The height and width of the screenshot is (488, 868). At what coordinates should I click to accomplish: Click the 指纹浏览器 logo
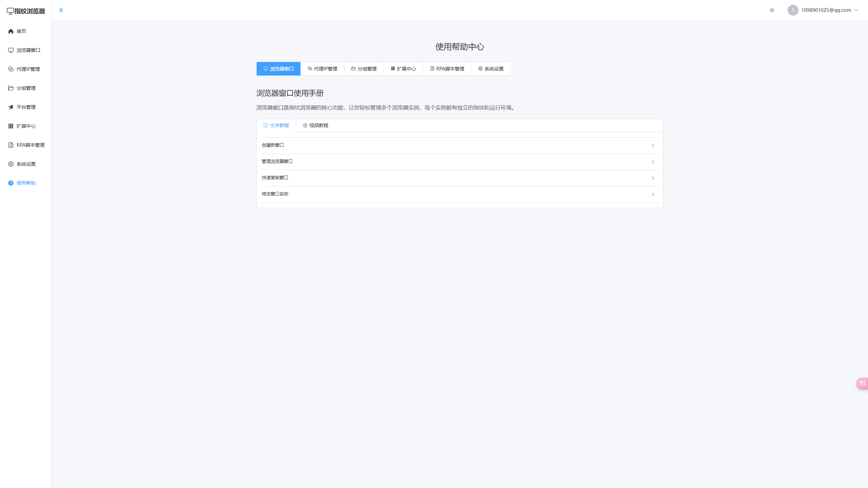pyautogui.click(x=26, y=11)
